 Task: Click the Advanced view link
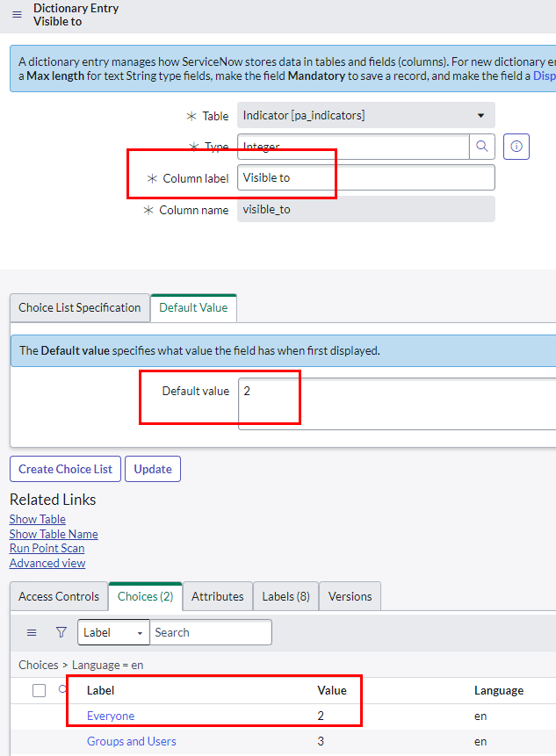pos(47,564)
